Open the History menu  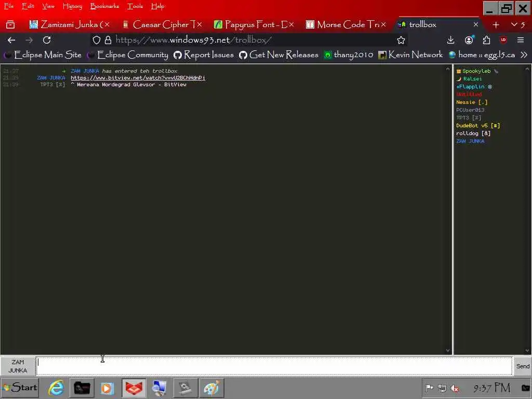(x=72, y=6)
